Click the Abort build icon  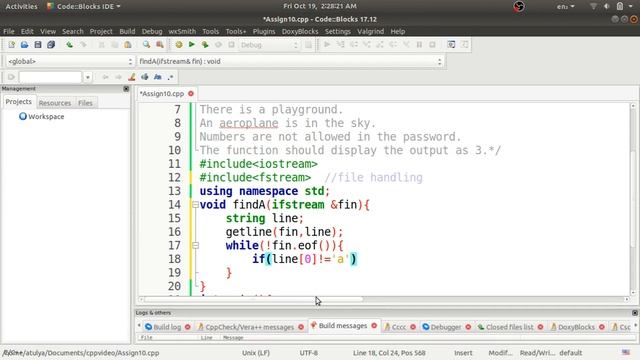point(231,44)
